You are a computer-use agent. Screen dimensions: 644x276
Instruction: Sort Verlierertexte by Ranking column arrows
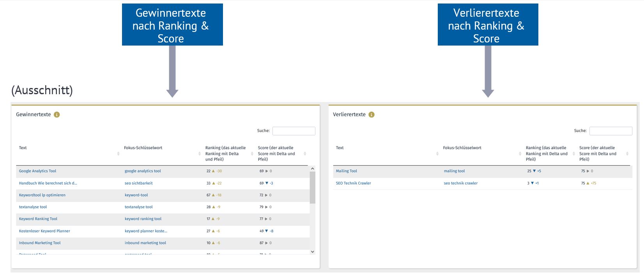tap(573, 154)
